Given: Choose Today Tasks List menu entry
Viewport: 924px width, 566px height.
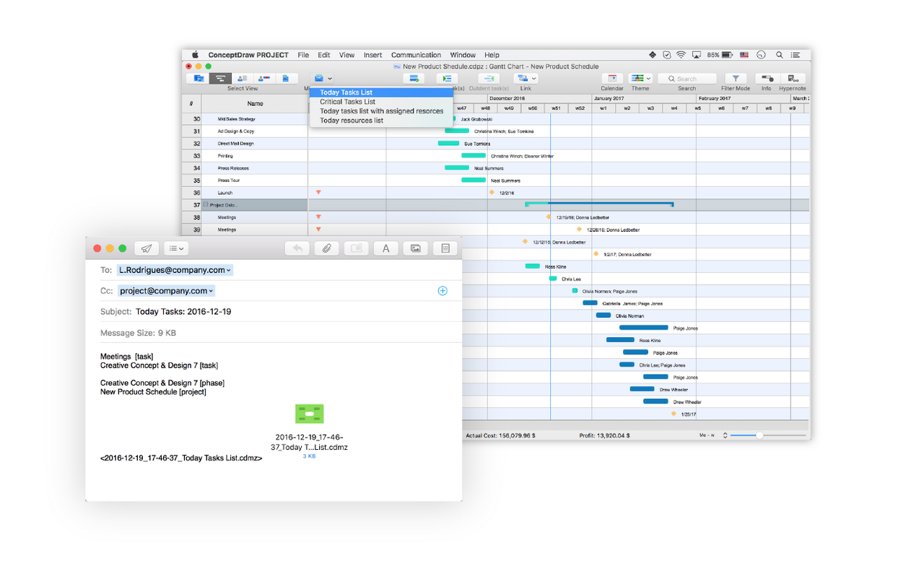Looking at the screenshot, I should pyautogui.click(x=381, y=92).
